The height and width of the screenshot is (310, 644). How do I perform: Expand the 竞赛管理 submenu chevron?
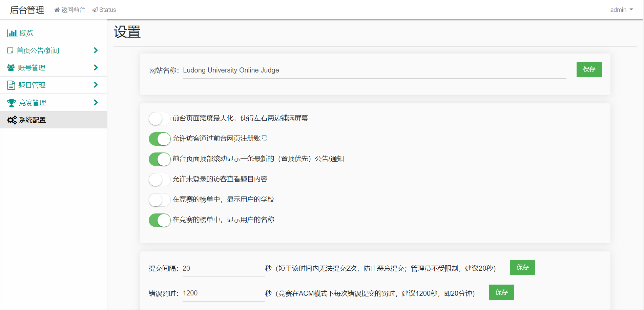click(x=96, y=102)
